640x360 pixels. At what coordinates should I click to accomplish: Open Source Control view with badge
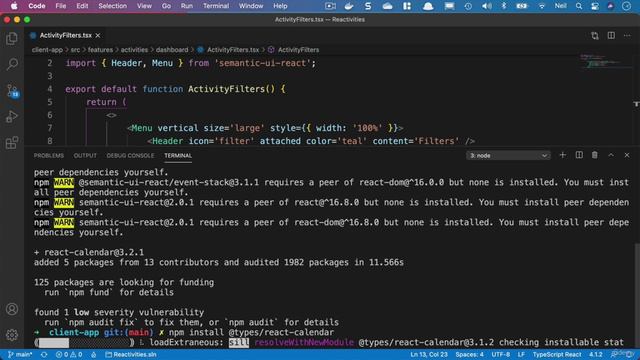tap(12, 91)
